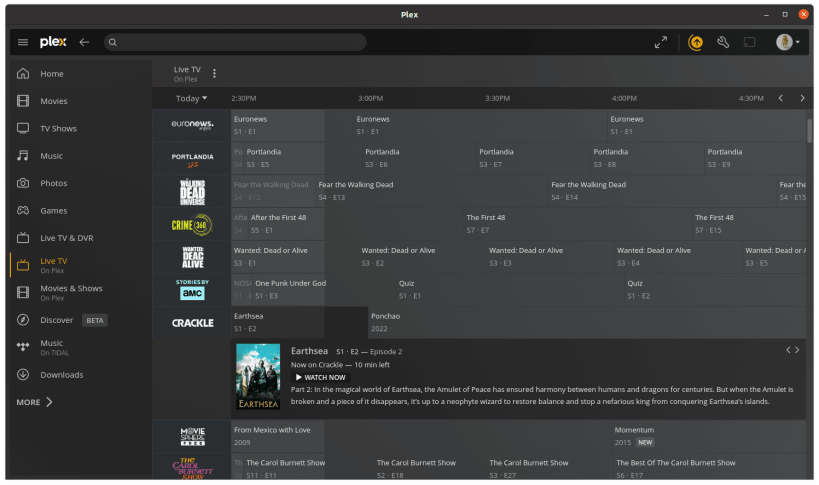Select Euronews program at 4:00PM

pos(706,125)
